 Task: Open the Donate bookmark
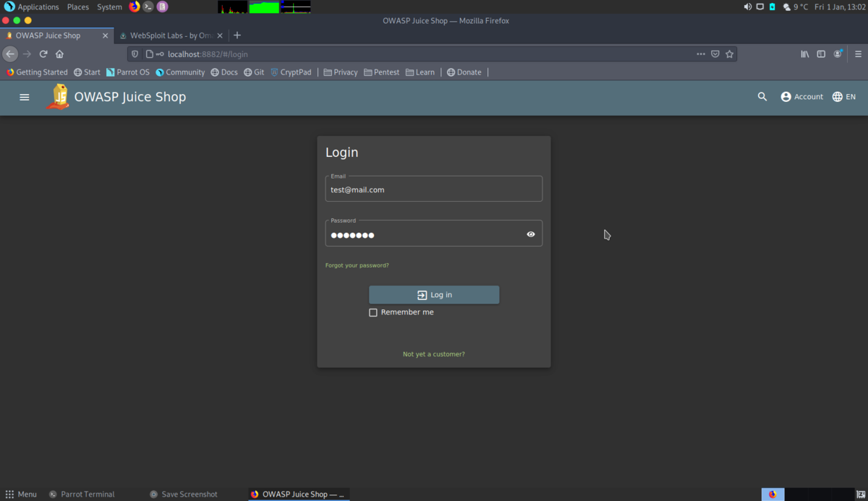(464, 72)
